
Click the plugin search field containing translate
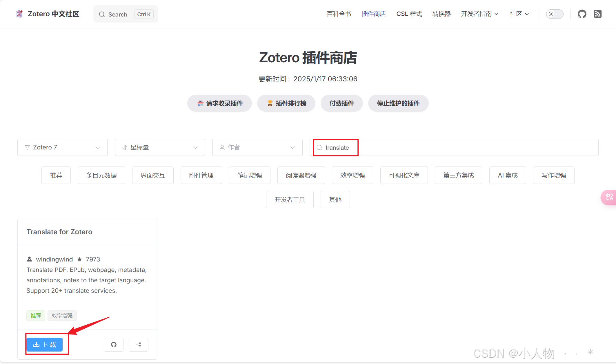pos(454,147)
